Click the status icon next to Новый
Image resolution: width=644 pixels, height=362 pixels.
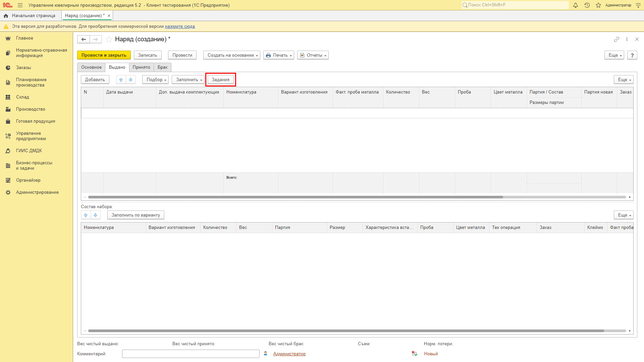coord(415,354)
